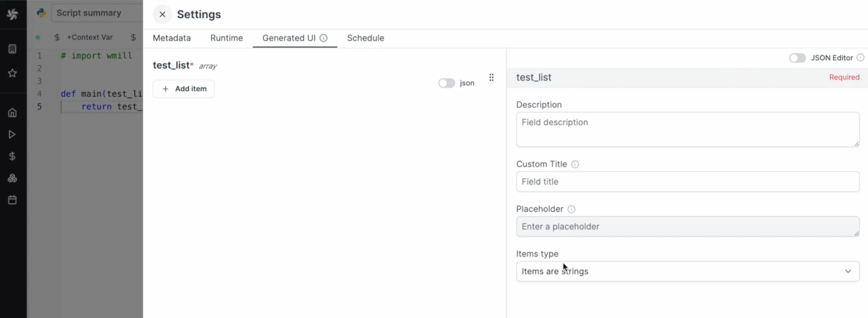
Task: Toggle the json switch for test_list
Action: tap(446, 83)
